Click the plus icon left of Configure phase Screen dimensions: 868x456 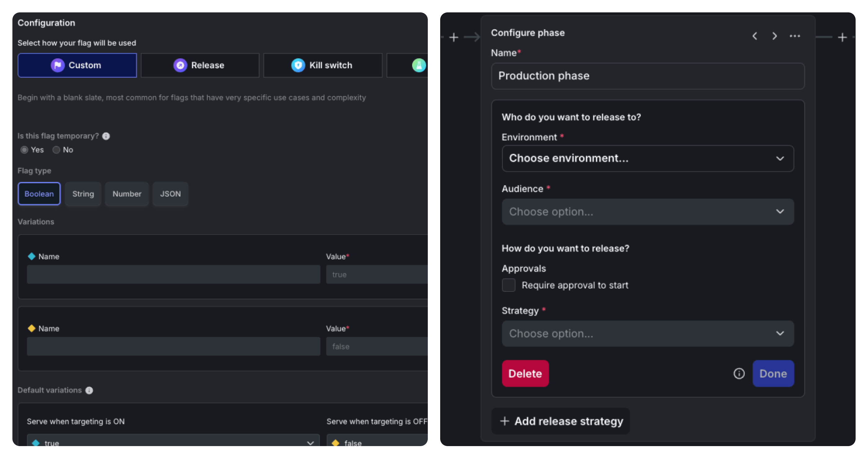(454, 37)
